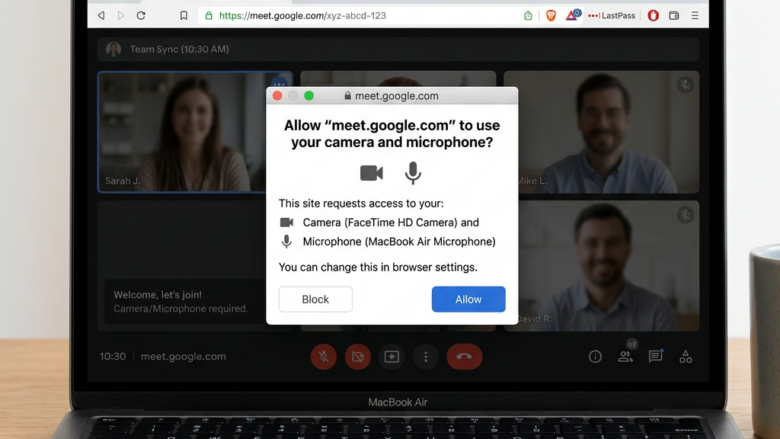This screenshot has height=439, width=780.
Task: Open the browser wallet icon
Action: click(x=674, y=15)
